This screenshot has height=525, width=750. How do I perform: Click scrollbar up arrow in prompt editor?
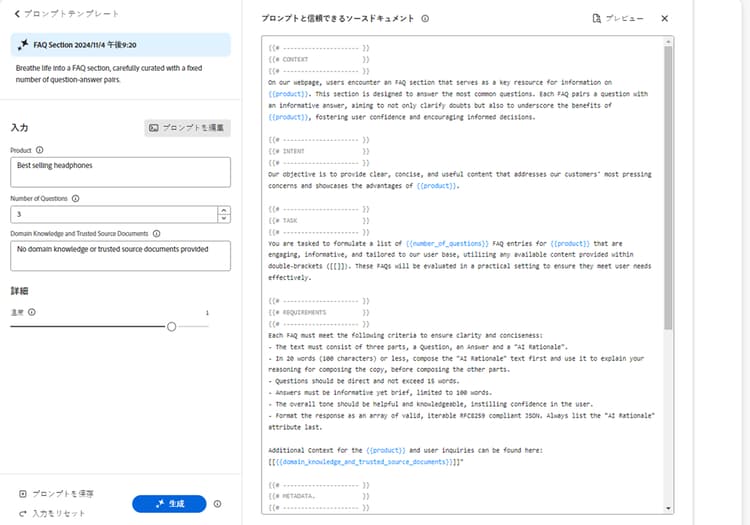pyautogui.click(x=668, y=42)
